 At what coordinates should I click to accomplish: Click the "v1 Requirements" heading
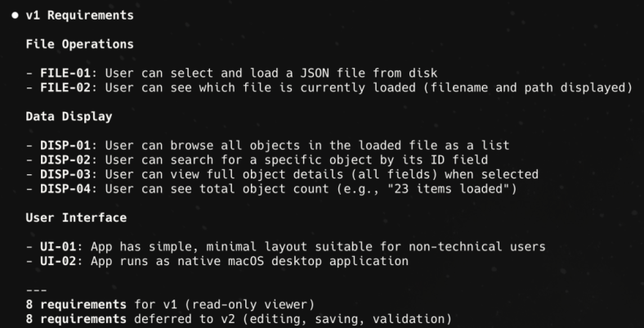[x=80, y=16]
